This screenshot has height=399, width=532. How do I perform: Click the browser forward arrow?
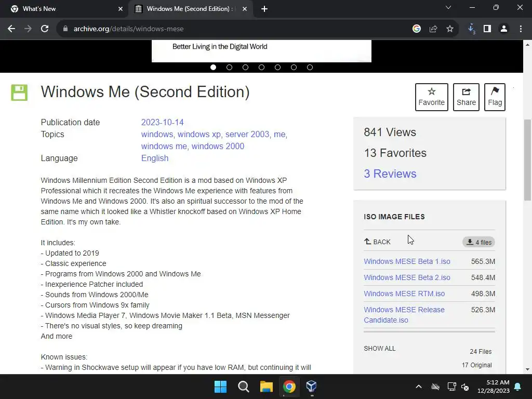28,29
